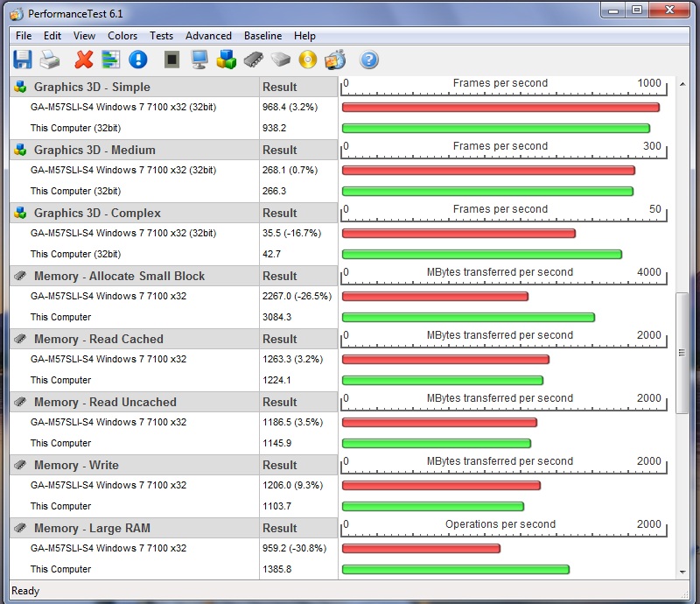The height and width of the screenshot is (604, 700).
Task: Open the Advanced menu
Action: [208, 36]
